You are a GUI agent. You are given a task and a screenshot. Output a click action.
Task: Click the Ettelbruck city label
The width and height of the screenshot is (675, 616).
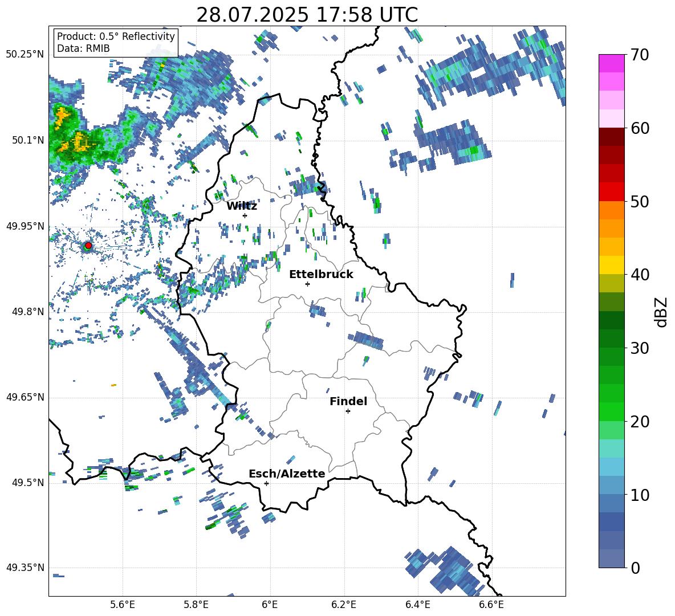[x=321, y=275]
